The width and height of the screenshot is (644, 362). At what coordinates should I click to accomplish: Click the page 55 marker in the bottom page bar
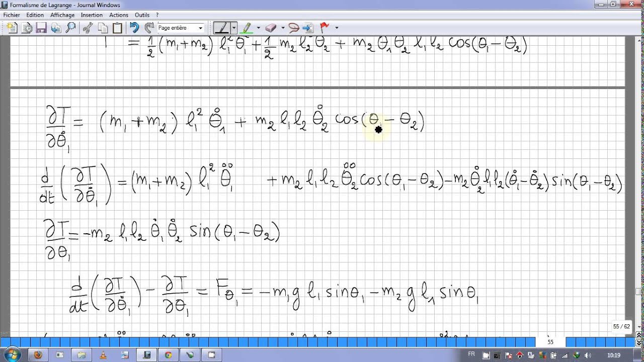click(550, 342)
